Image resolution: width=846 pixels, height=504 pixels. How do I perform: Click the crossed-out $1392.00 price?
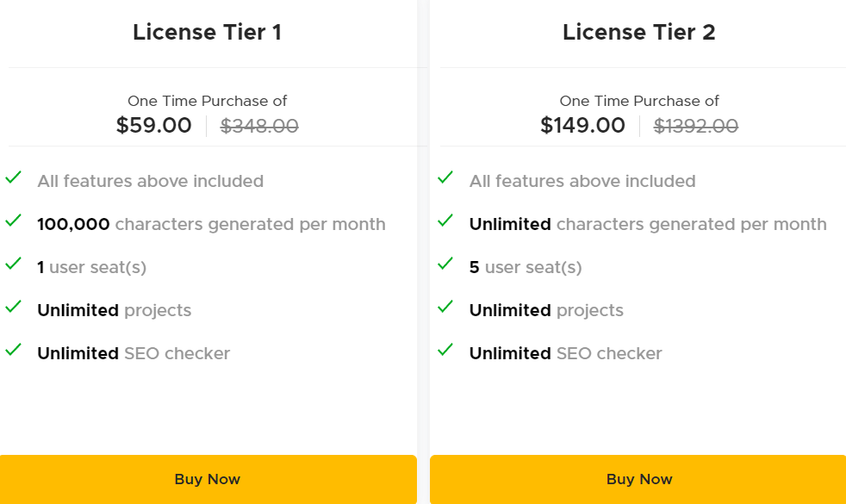[696, 126]
